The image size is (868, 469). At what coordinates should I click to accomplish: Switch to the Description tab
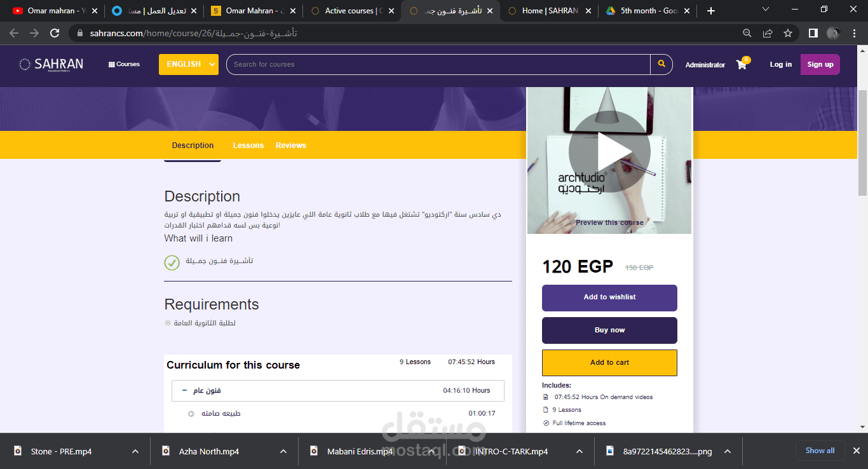193,146
